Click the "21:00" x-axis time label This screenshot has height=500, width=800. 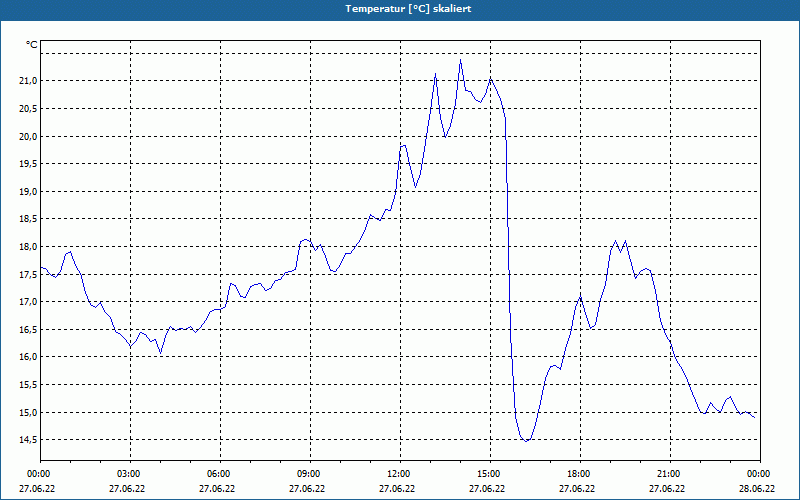coord(670,474)
